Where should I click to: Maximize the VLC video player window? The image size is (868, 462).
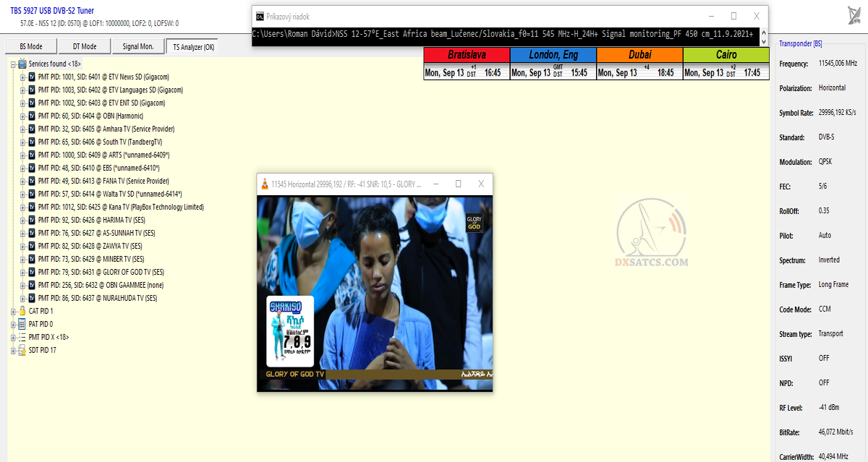pyautogui.click(x=458, y=184)
